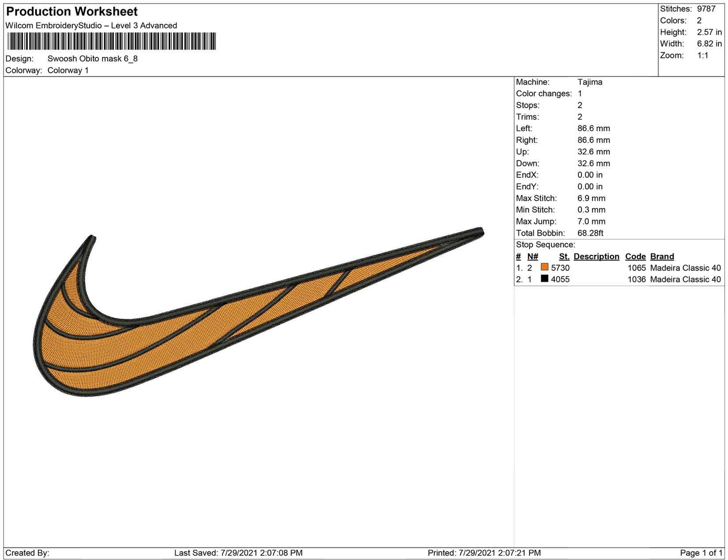Click the "Design:" label
This screenshot has width=728, height=560.
(x=20, y=58)
